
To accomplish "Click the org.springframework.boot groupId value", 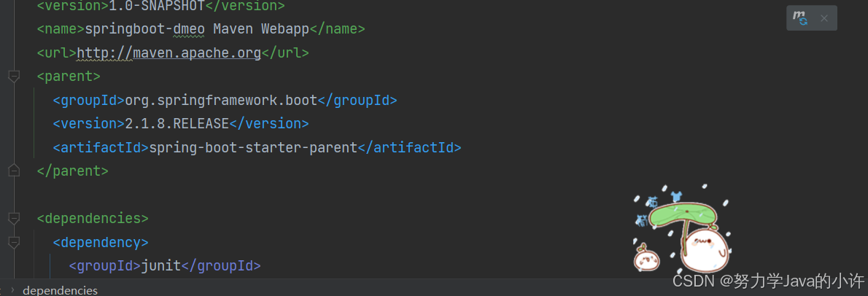I will tap(222, 100).
